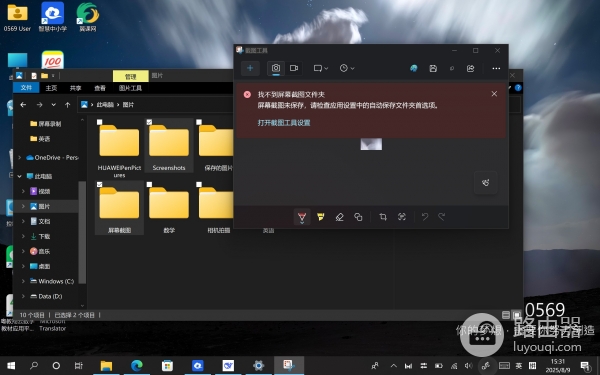
Task: Select the red ballpoint pen tool
Action: [302, 217]
